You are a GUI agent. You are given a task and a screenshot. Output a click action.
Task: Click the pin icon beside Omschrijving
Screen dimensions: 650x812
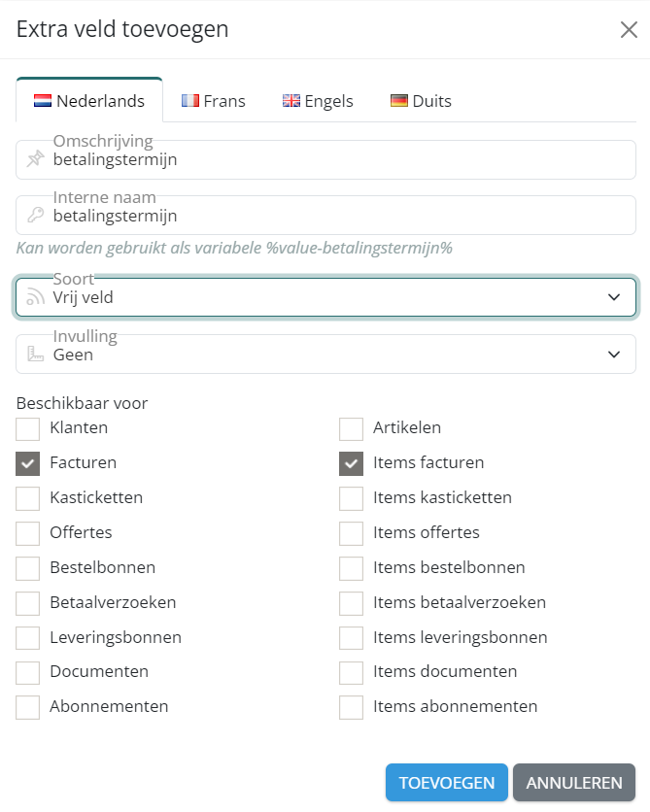click(x=36, y=159)
